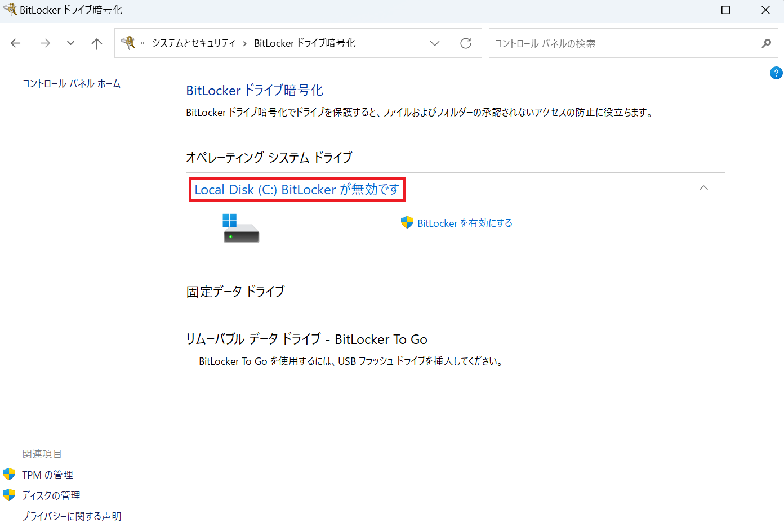Open ディスクの管理 link

coord(51,496)
